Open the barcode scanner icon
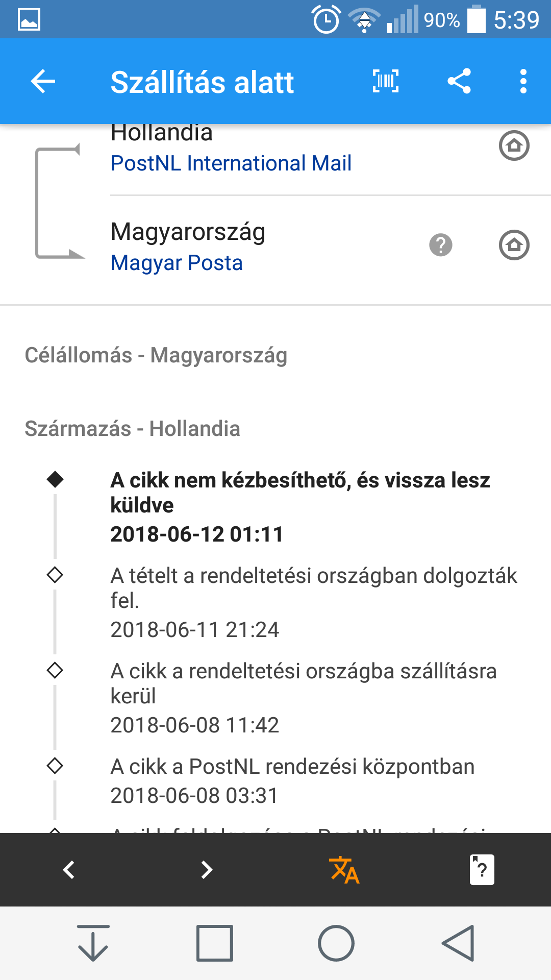Image resolution: width=551 pixels, height=980 pixels. tap(386, 81)
